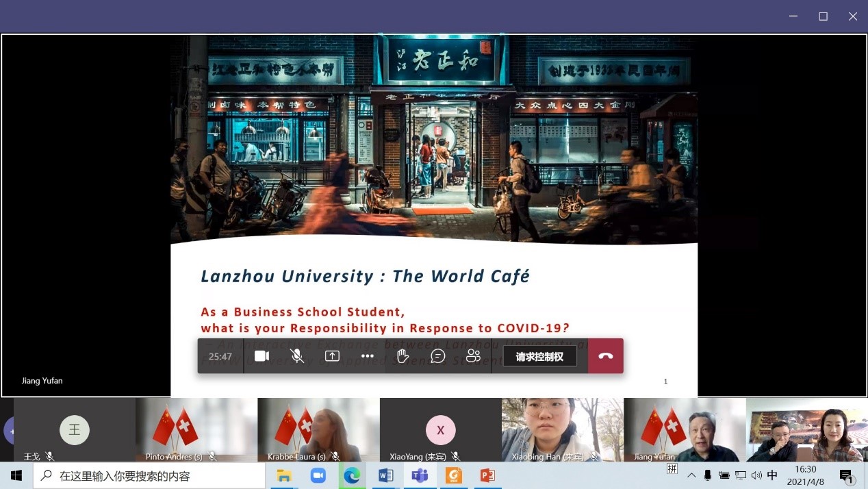Expand the hidden system tray icons chevron

(691, 475)
